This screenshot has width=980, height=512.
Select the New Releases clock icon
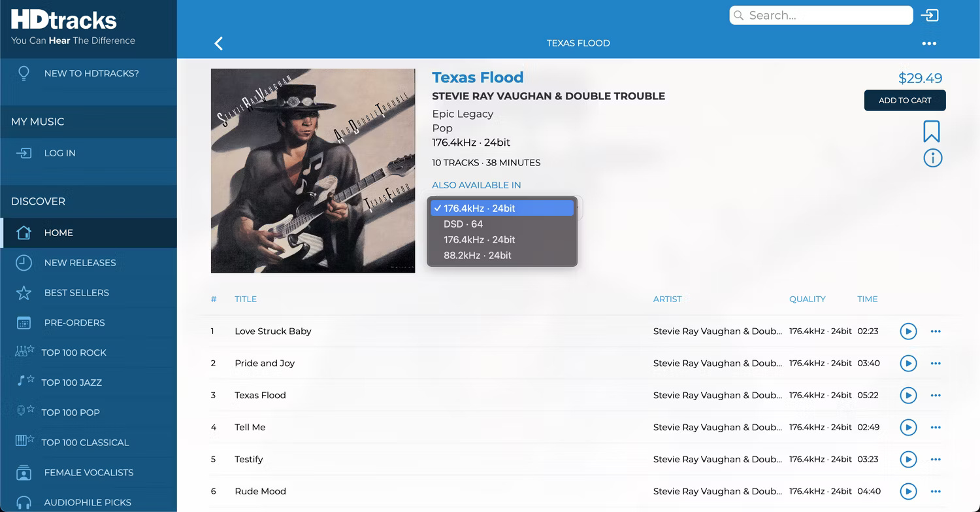(x=22, y=263)
